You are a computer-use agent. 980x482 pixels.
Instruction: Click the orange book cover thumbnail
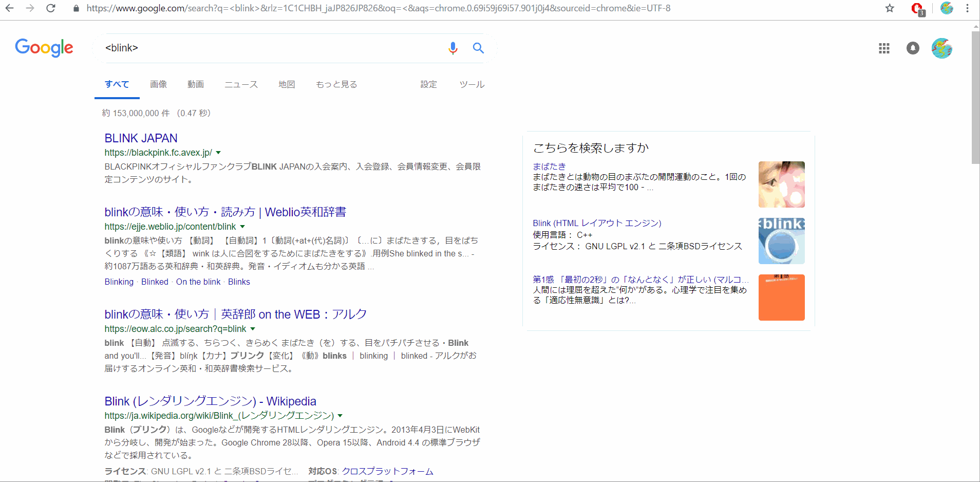click(x=782, y=298)
